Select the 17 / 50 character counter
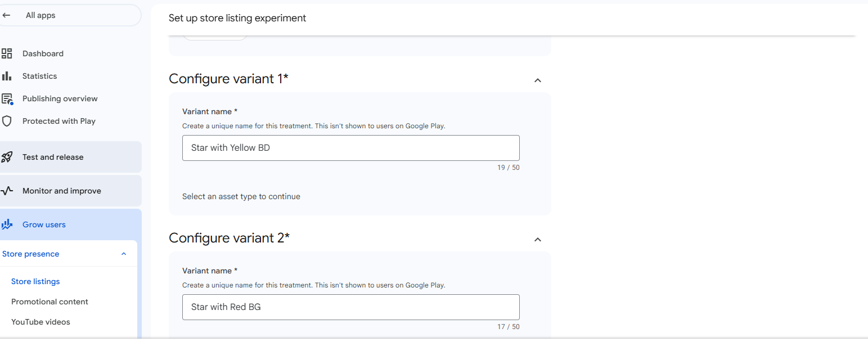Viewport: 868px width, 346px height. point(509,327)
